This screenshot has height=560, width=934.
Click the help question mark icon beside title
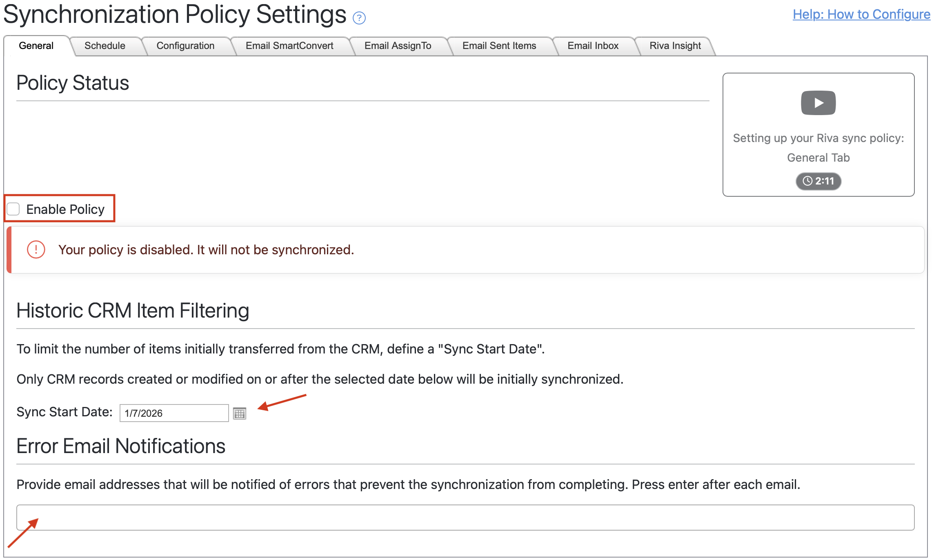[359, 18]
